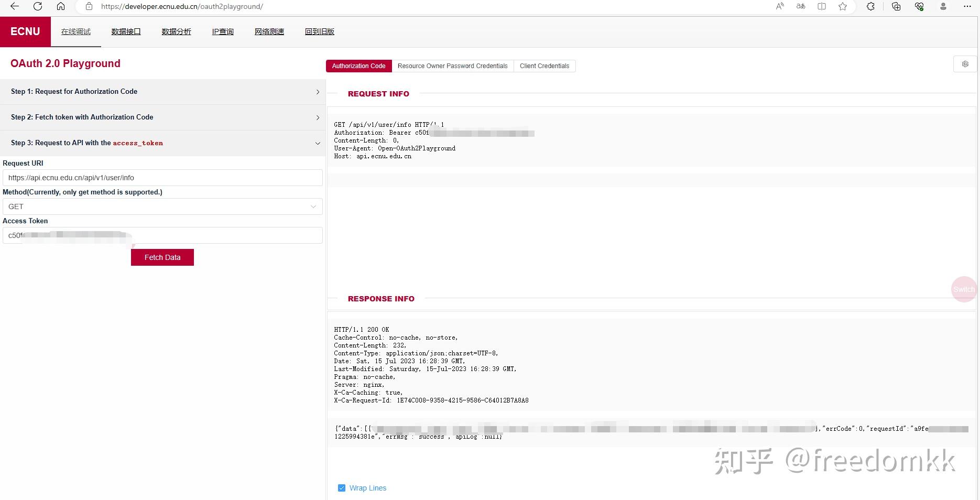
Task: Click the floating Switch toggle button
Action: (964, 289)
